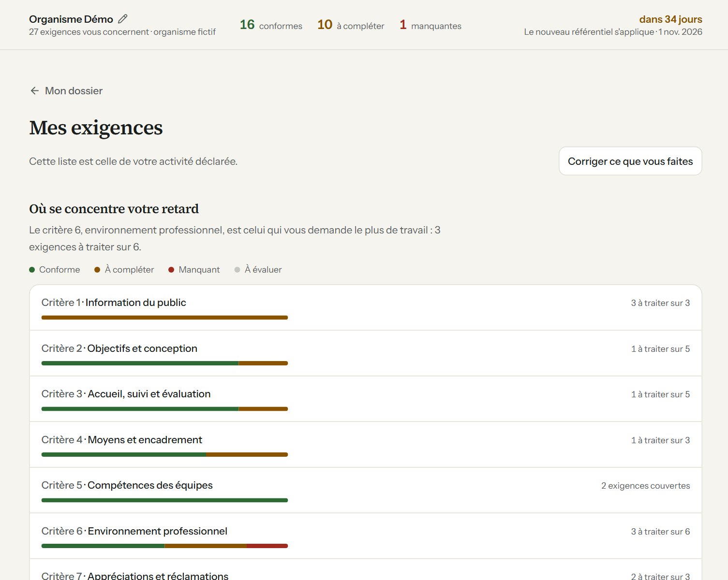Click the pencil icon beside Organisme Démo
This screenshot has height=580, width=728.
pyautogui.click(x=123, y=19)
